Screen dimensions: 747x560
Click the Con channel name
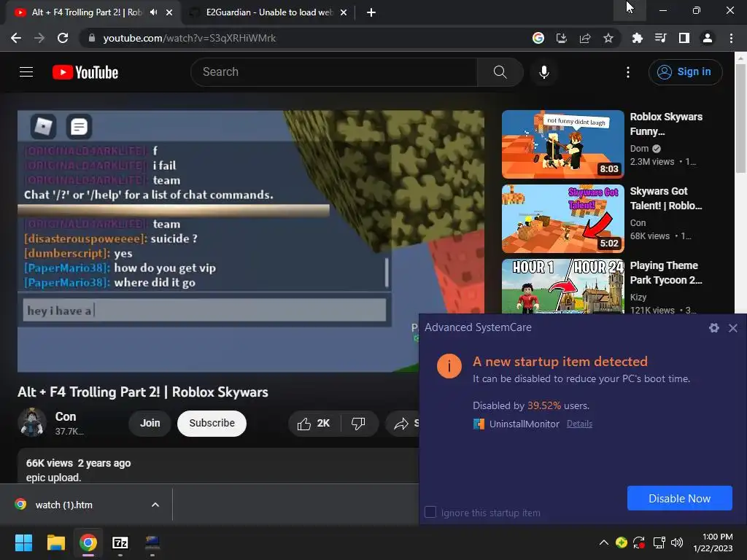click(x=66, y=416)
